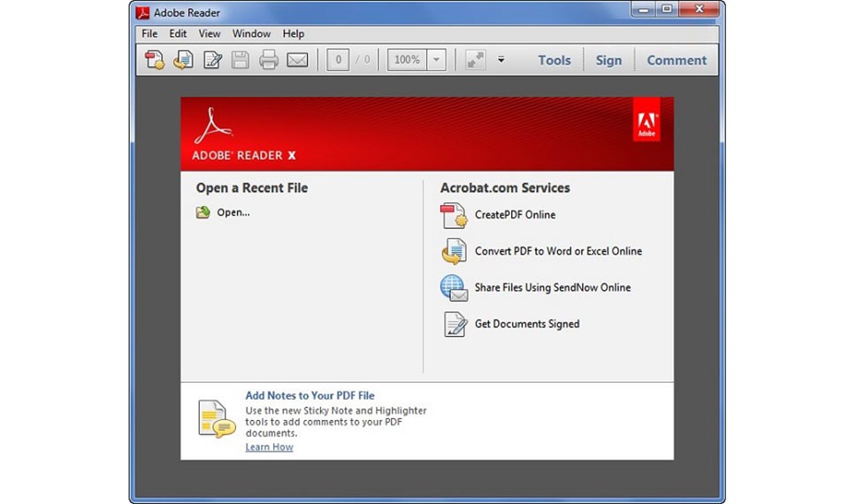Viewport: 849px width, 504px height.
Task: Click Convert PDF to Word or Excel Online text
Action: point(558,251)
